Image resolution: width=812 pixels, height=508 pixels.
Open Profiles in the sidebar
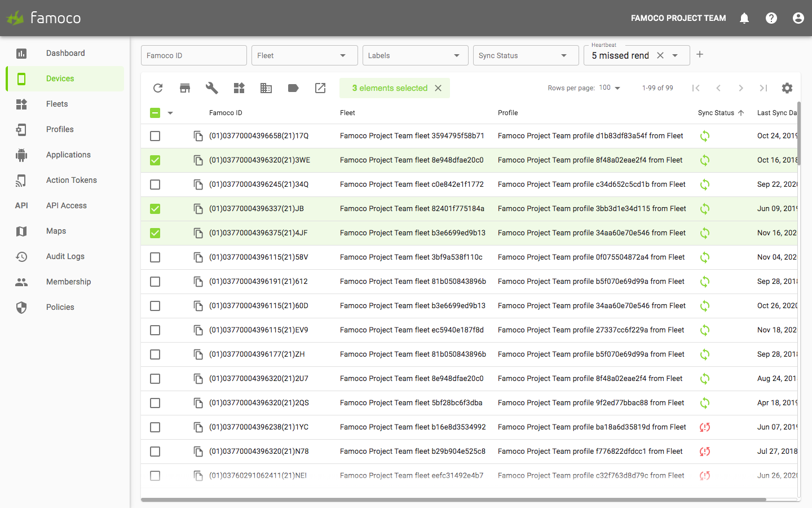click(x=65, y=129)
